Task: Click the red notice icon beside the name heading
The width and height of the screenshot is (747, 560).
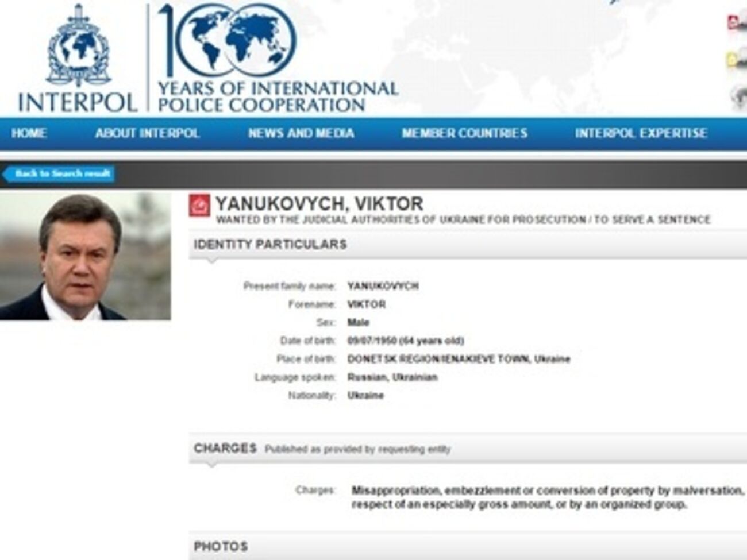Action: 199,206
